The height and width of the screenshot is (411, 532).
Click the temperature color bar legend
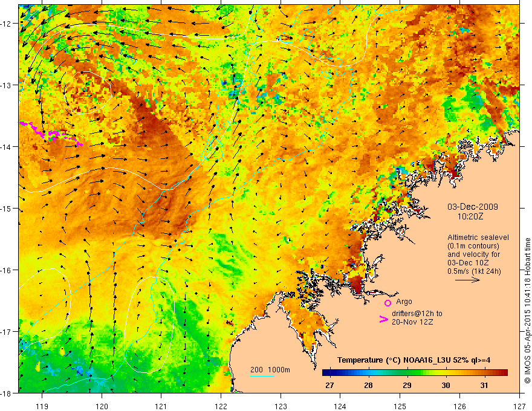tap(415, 373)
